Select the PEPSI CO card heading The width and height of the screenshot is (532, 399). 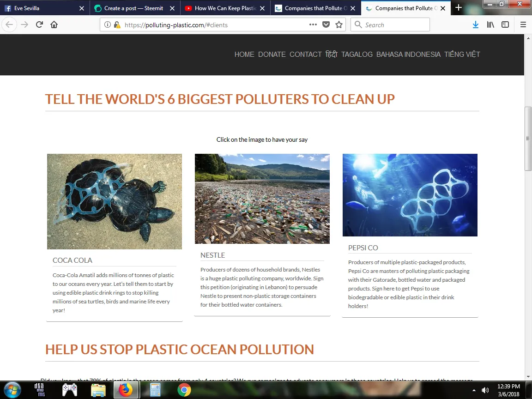coord(363,248)
